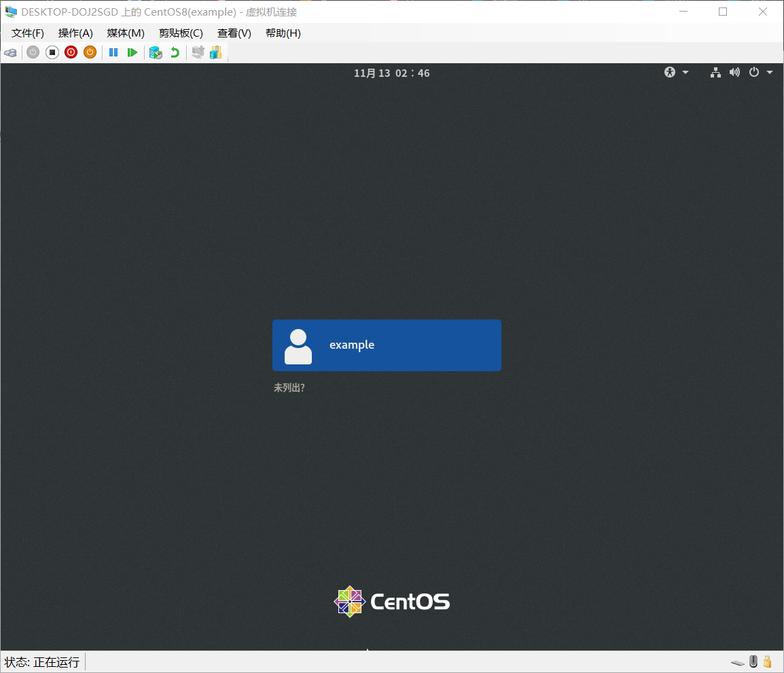Click the keyboard icon in status bar
Image resolution: width=784 pixels, height=673 pixels.
(x=738, y=663)
